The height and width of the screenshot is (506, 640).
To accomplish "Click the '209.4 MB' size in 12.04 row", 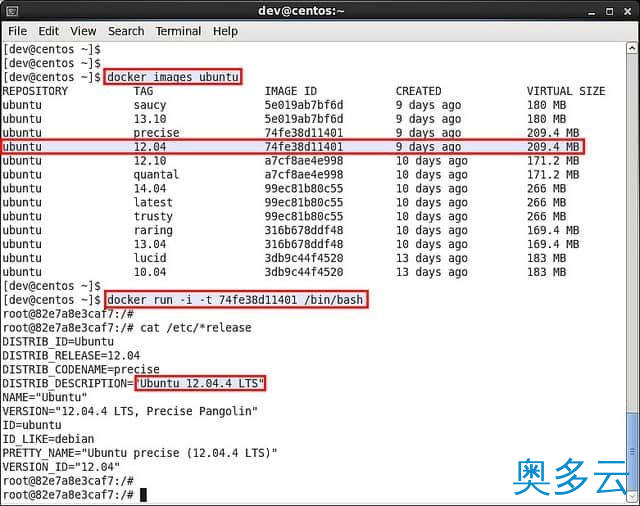I will (553, 147).
